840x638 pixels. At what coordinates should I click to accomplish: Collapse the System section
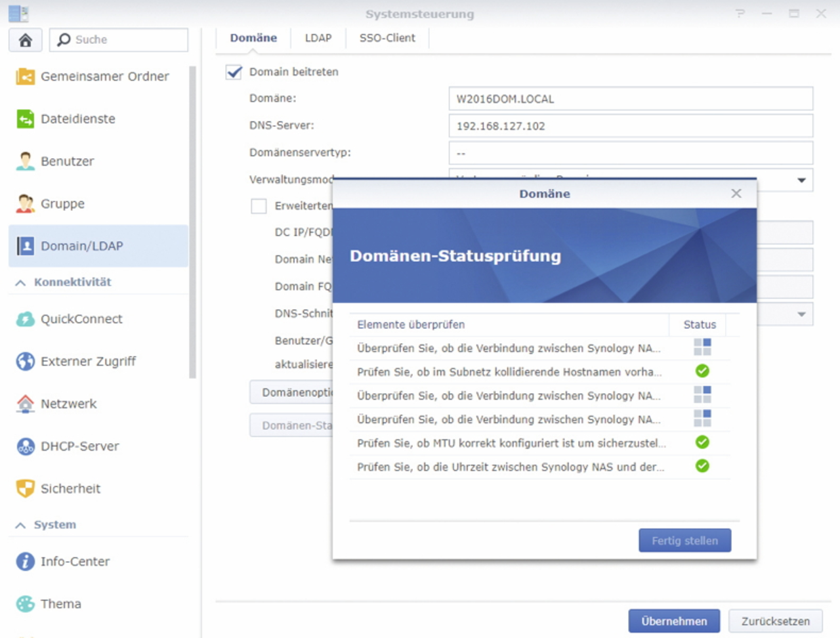click(x=21, y=525)
